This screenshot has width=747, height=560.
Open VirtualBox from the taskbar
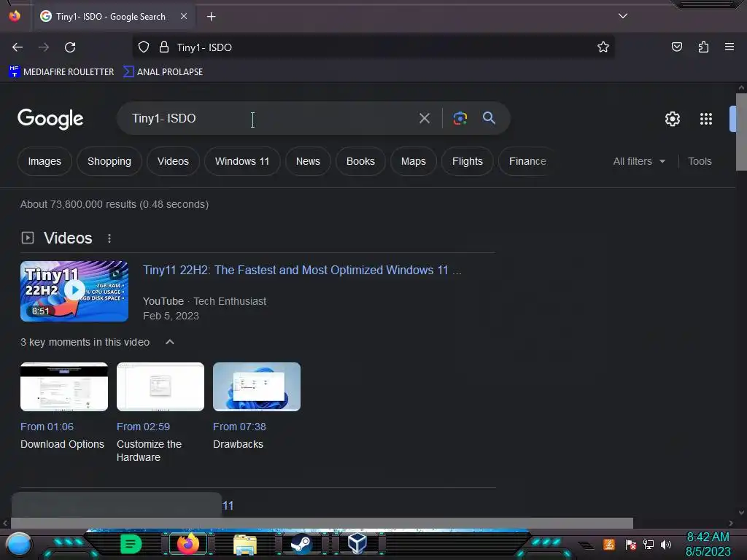[x=357, y=544]
